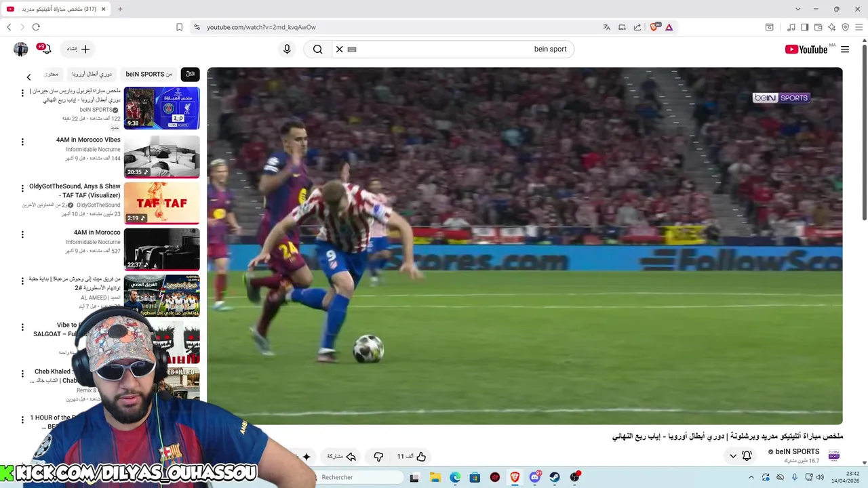Click the beIN SPORTS channel avatar
This screenshot has width=868, height=488.
coord(834,455)
